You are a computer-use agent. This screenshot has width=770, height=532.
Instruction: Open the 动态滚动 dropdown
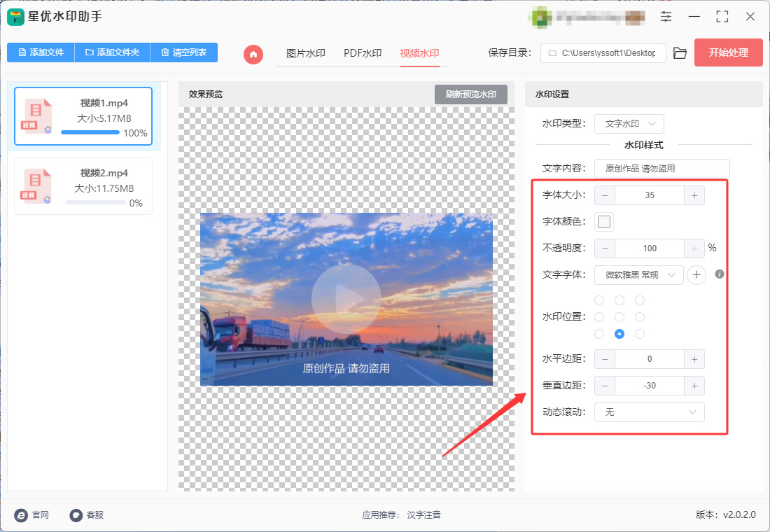pos(649,412)
